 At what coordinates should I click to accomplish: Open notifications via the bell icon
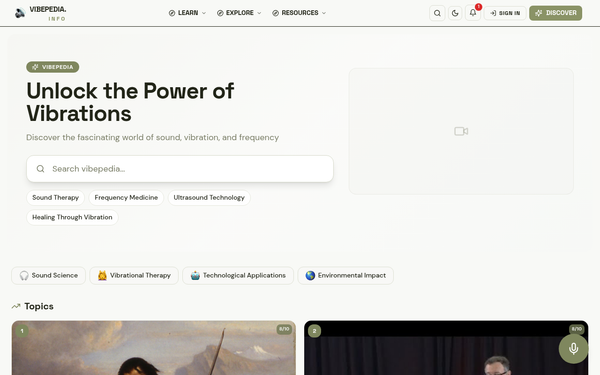pos(473,13)
